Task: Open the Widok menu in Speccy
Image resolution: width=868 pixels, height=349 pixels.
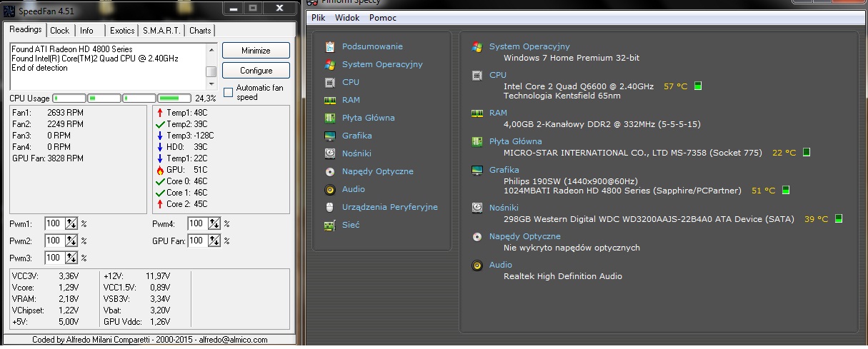Action: 347,18
